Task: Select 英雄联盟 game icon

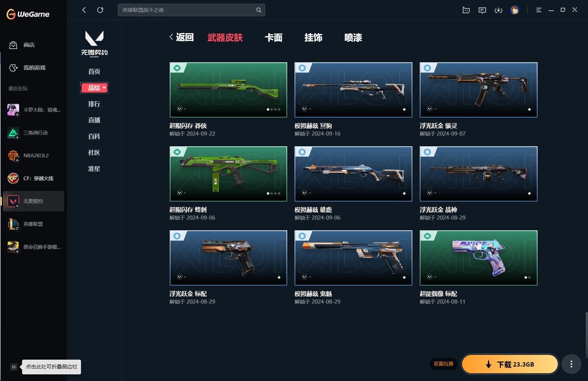Action: 13,224
